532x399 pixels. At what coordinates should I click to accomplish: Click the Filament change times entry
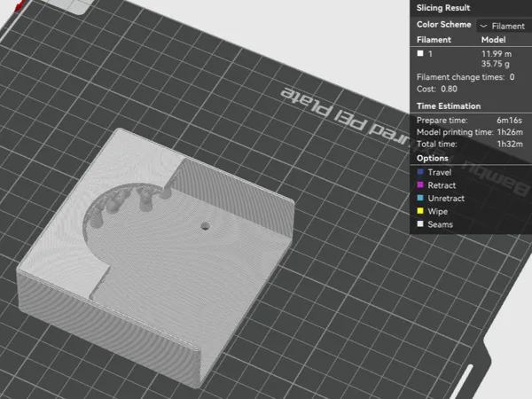[465, 77]
